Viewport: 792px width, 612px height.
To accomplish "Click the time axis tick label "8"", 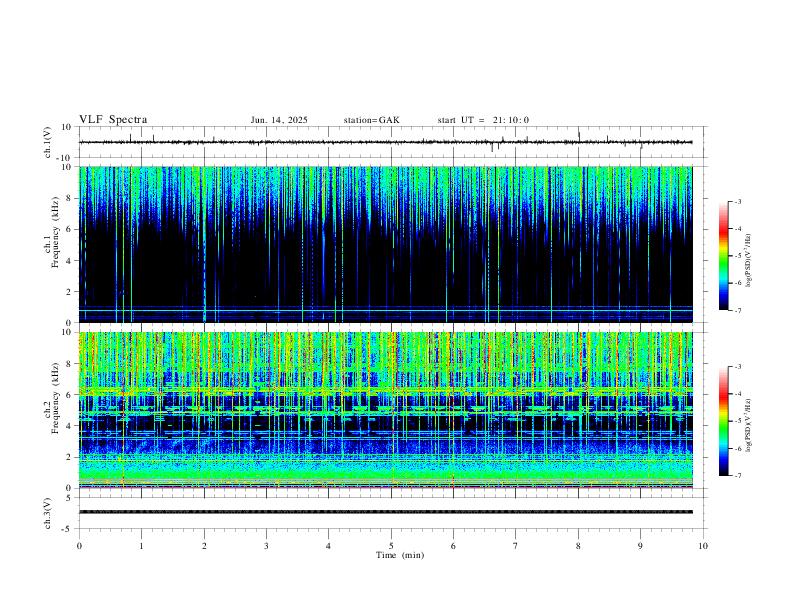I will 578,546.
